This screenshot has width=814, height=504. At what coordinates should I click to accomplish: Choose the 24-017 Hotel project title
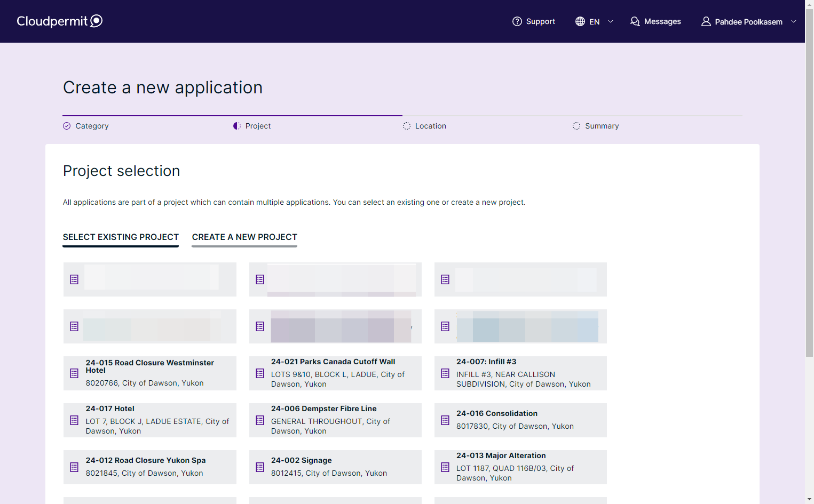(x=110, y=409)
